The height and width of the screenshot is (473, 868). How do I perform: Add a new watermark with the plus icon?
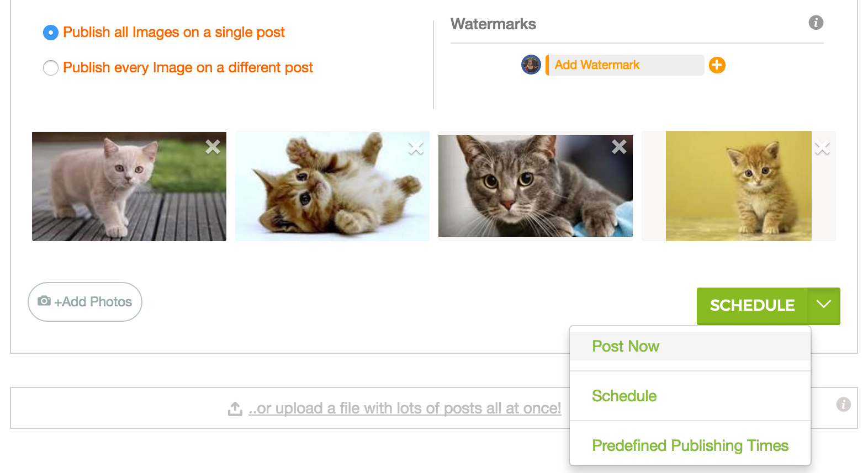point(717,65)
